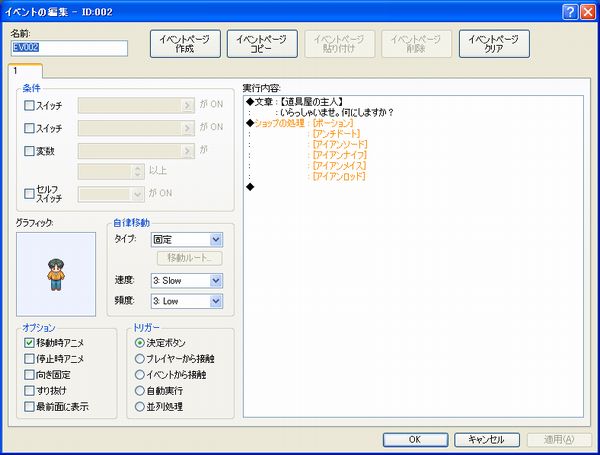Check the 向き固定 option
600x455 pixels.
click(29, 375)
